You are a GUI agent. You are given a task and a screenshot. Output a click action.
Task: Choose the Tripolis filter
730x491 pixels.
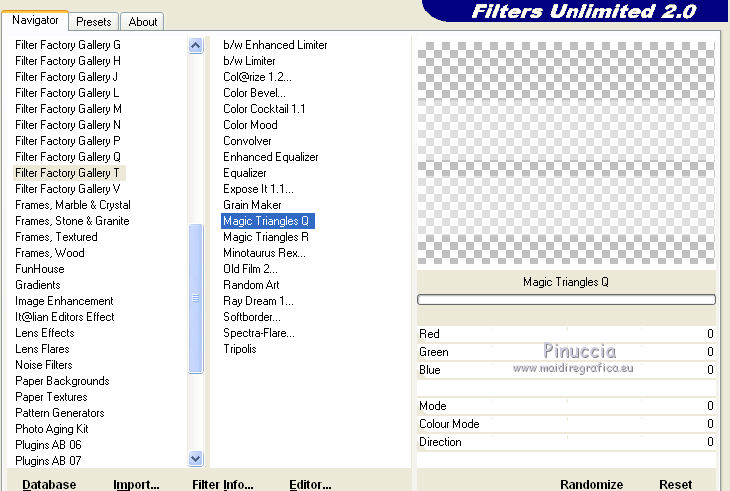(x=240, y=349)
